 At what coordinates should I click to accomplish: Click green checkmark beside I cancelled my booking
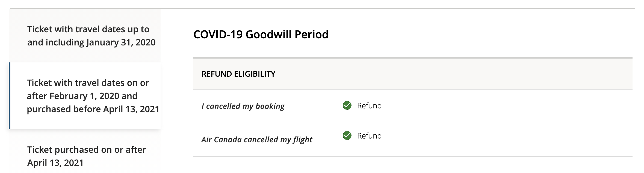(x=347, y=105)
